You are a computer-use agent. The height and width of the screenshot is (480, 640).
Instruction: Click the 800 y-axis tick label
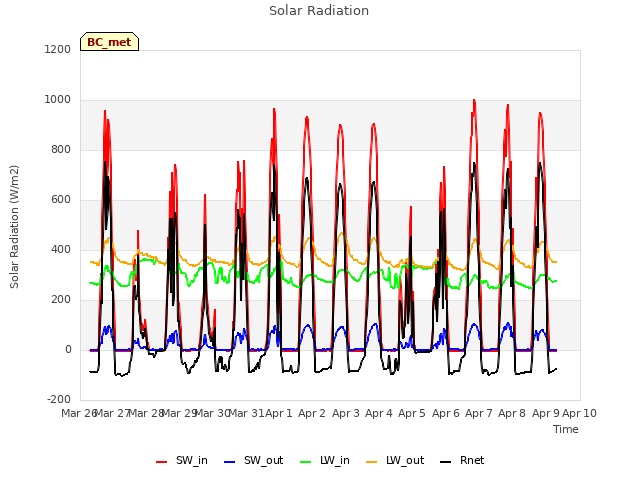[x=61, y=150]
